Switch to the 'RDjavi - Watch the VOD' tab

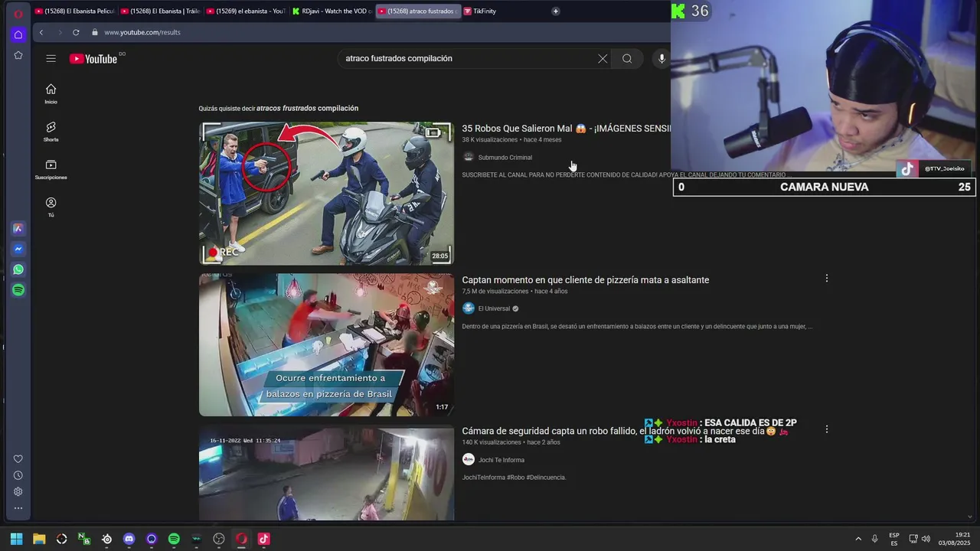click(x=332, y=11)
